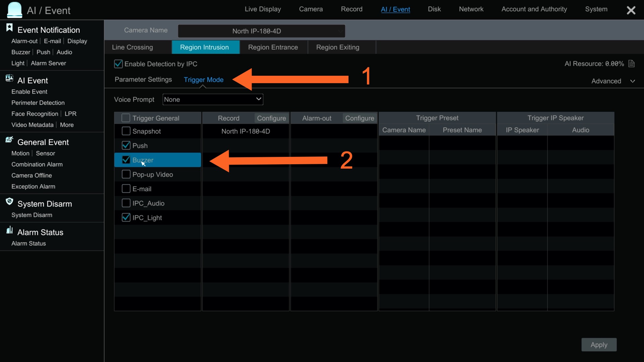Uncheck Enable Detection by IPC
Viewport: 644px width, 362px height.
point(118,64)
